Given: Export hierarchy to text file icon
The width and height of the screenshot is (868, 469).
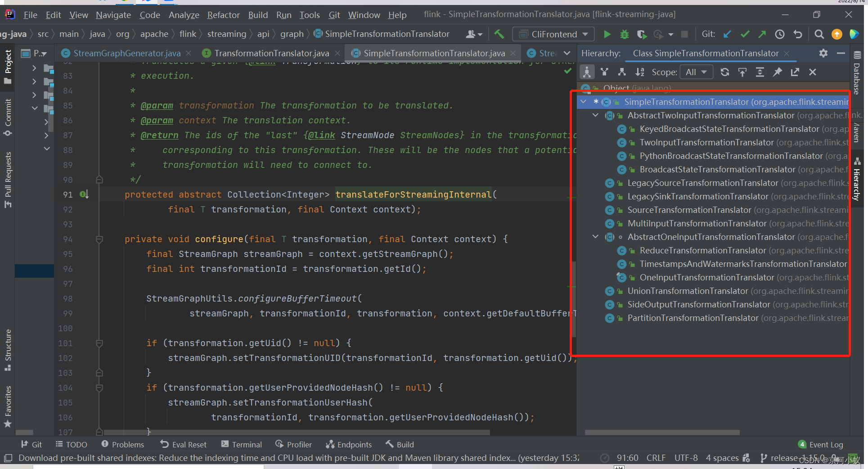Looking at the screenshot, I should [x=795, y=72].
